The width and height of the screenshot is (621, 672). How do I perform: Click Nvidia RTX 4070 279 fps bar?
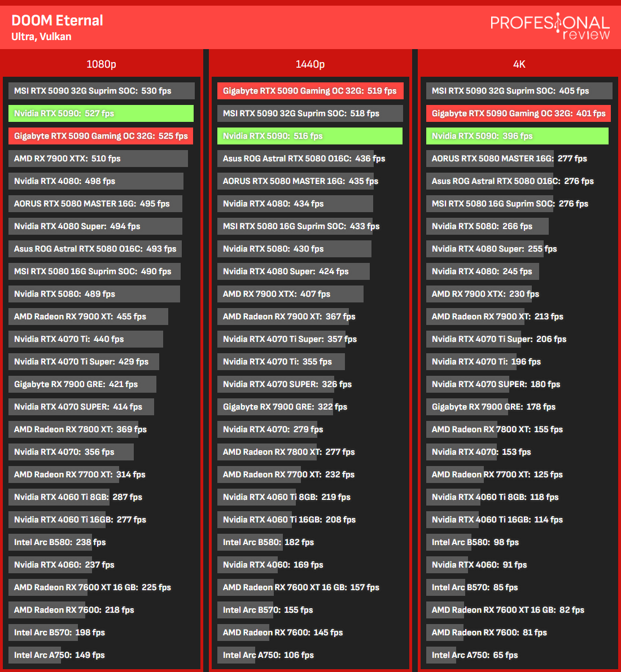tap(268, 429)
